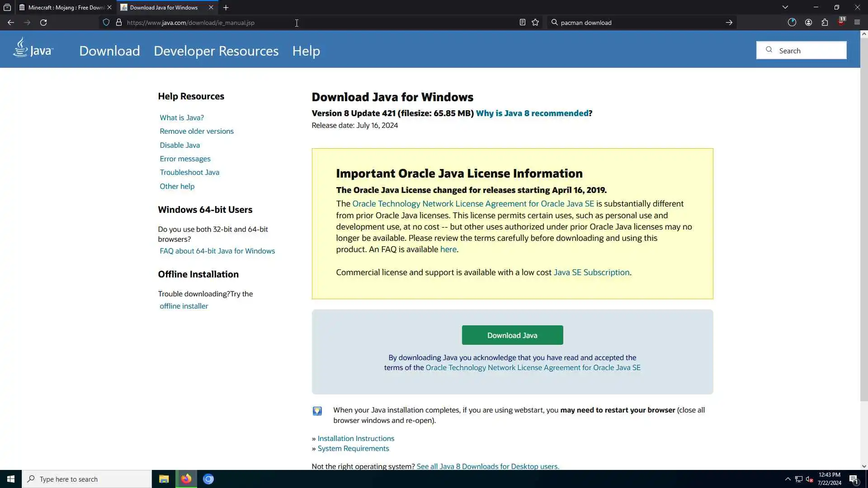This screenshot has width=868, height=488.
Task: Open File Explorer from taskbar
Action: 164,479
